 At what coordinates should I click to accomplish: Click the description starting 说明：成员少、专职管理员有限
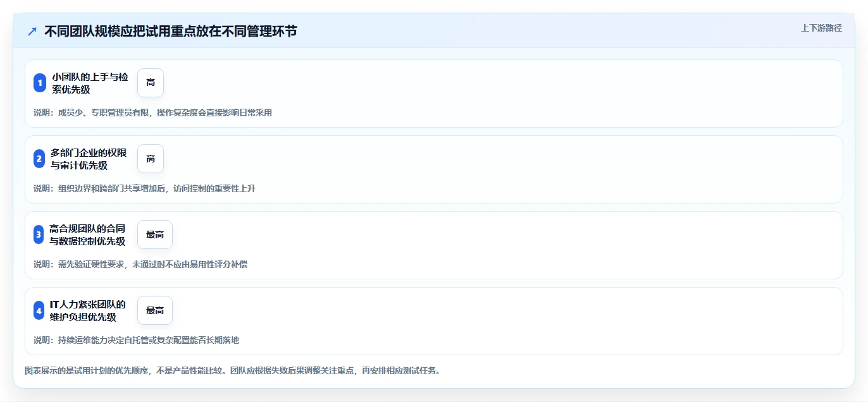point(152,113)
